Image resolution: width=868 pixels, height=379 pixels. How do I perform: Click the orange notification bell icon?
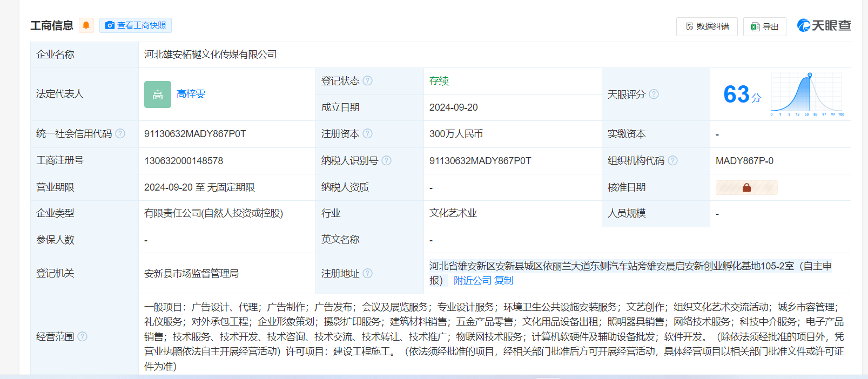86,25
